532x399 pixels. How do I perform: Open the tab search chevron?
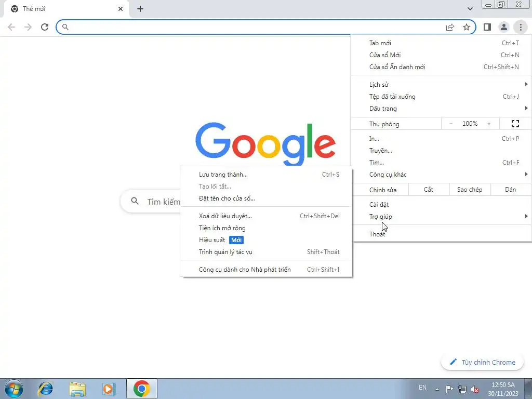click(x=470, y=9)
